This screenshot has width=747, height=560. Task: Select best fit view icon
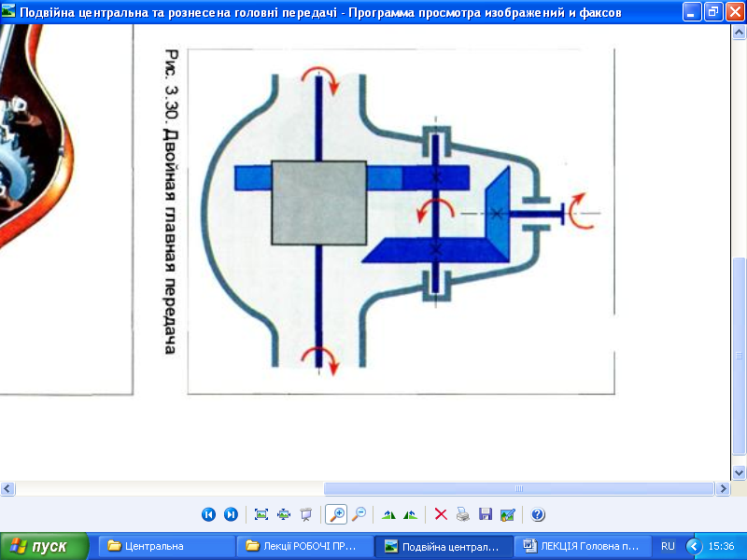click(261, 514)
